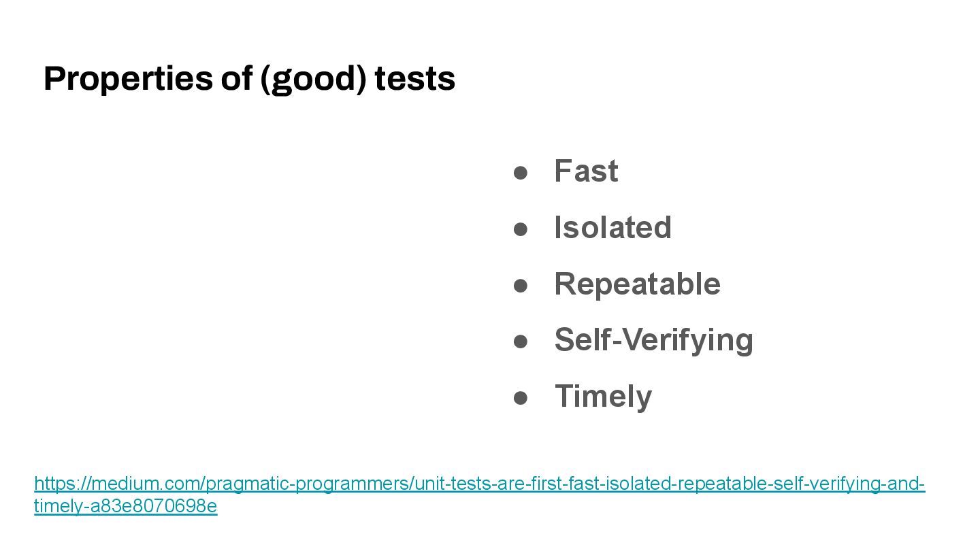Select the 'Repeatable' bullet text
This screenshot has width=980, height=551.
[x=637, y=284]
